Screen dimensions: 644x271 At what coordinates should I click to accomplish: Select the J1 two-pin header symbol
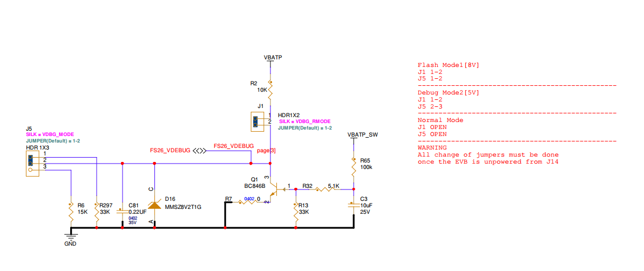(257, 121)
